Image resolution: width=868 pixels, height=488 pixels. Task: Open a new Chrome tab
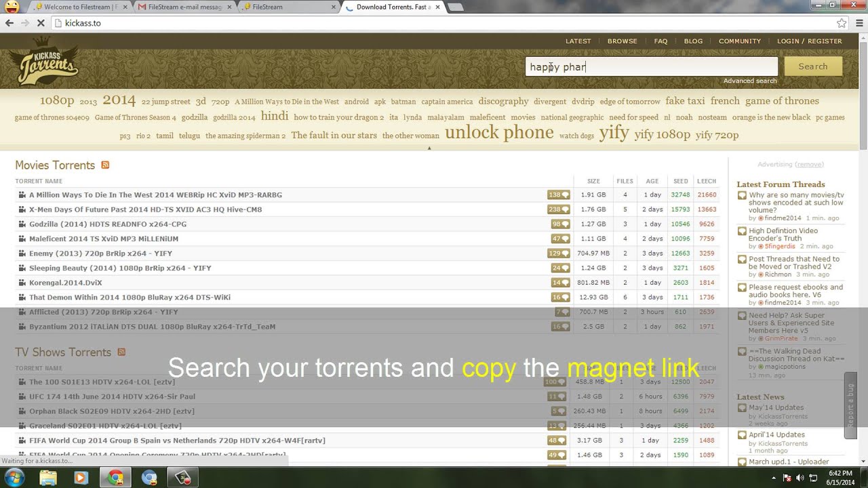pos(456,7)
